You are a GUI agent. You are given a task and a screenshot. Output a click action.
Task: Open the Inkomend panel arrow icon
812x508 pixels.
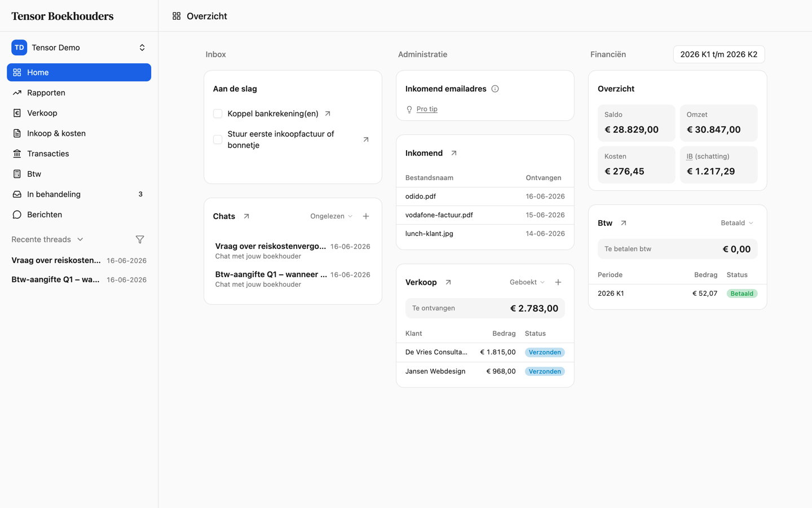tap(454, 153)
